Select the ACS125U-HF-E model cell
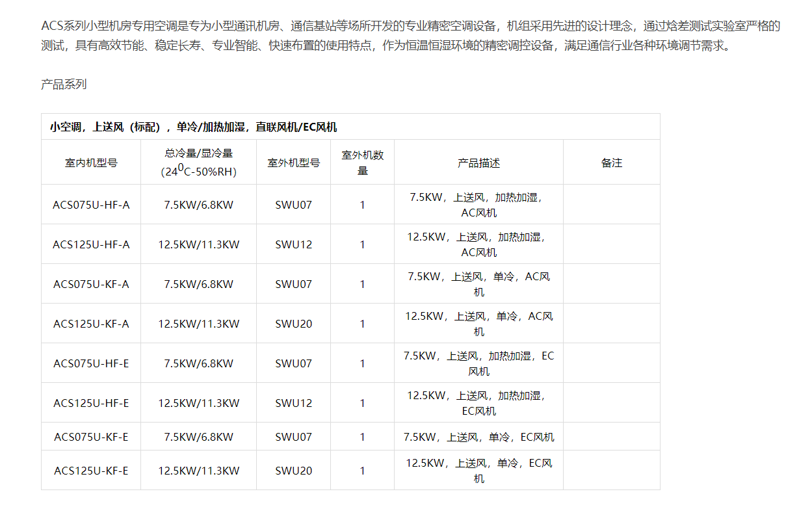The width and height of the screenshot is (812, 509). pyautogui.click(x=91, y=403)
